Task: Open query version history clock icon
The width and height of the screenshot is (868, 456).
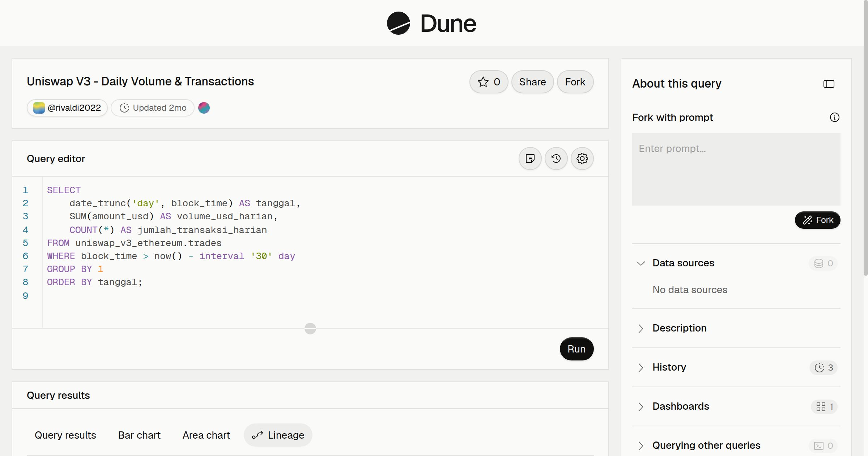Action: coord(556,159)
